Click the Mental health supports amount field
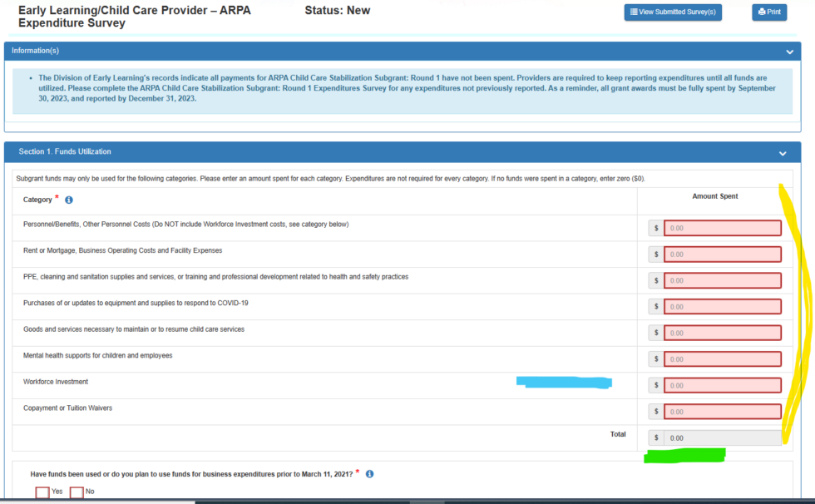815x504 pixels. tap(722, 359)
